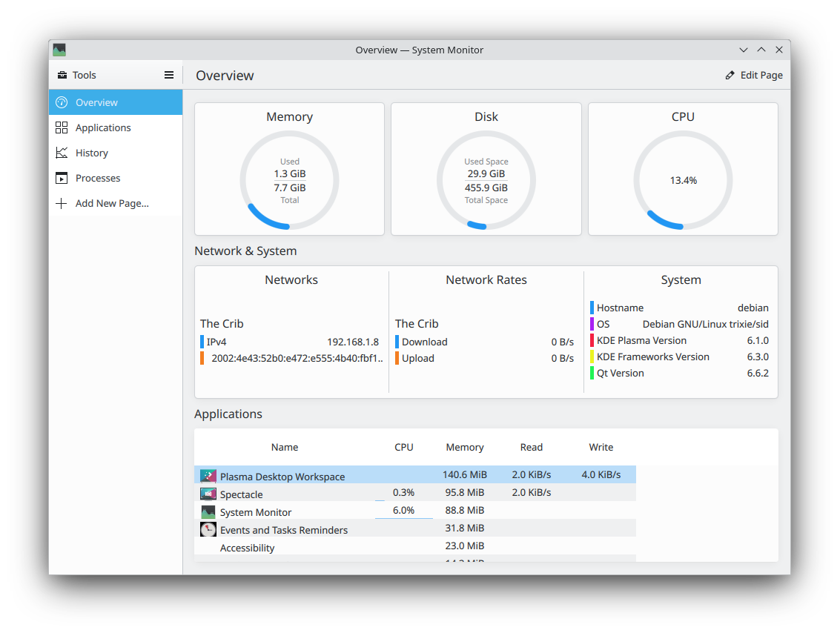The image size is (840, 633).
Task: Click the History chart icon in sidebar
Action: coord(62,153)
